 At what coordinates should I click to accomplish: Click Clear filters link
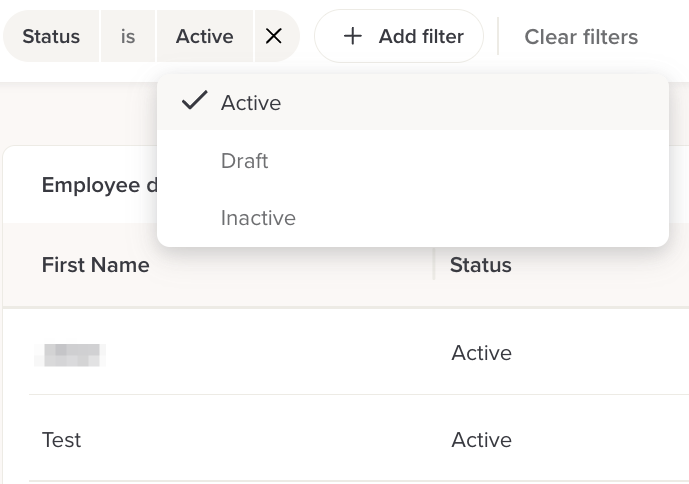(581, 37)
